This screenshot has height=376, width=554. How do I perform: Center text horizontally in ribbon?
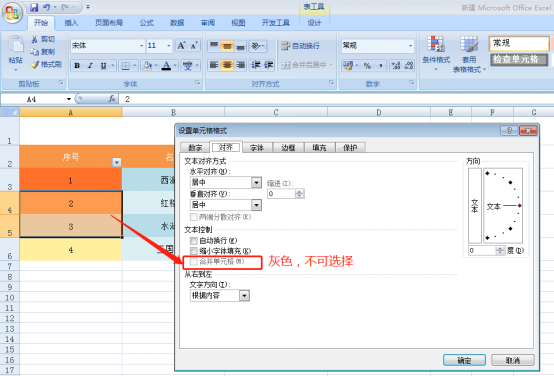click(227, 65)
